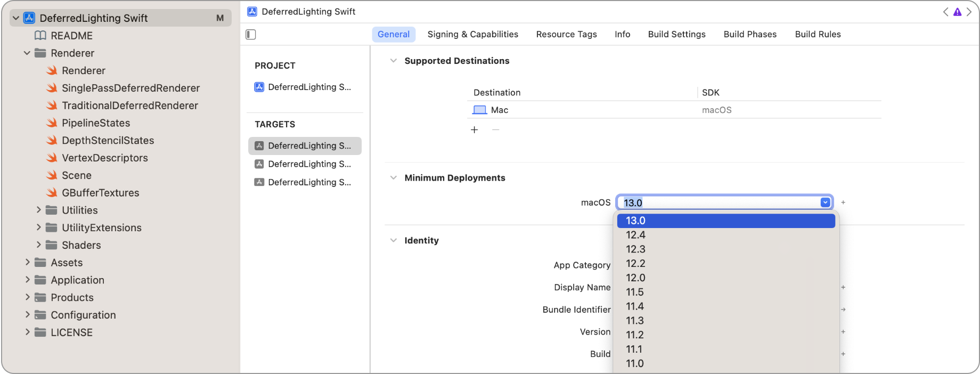980x374 pixels.
Task: Click the add destination plus icon
Action: click(474, 130)
